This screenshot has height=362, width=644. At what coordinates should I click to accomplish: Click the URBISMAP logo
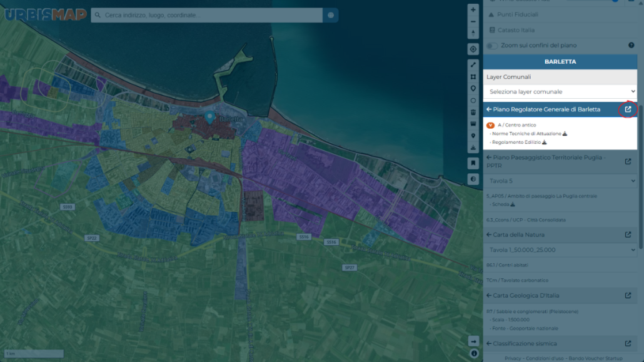[46, 15]
